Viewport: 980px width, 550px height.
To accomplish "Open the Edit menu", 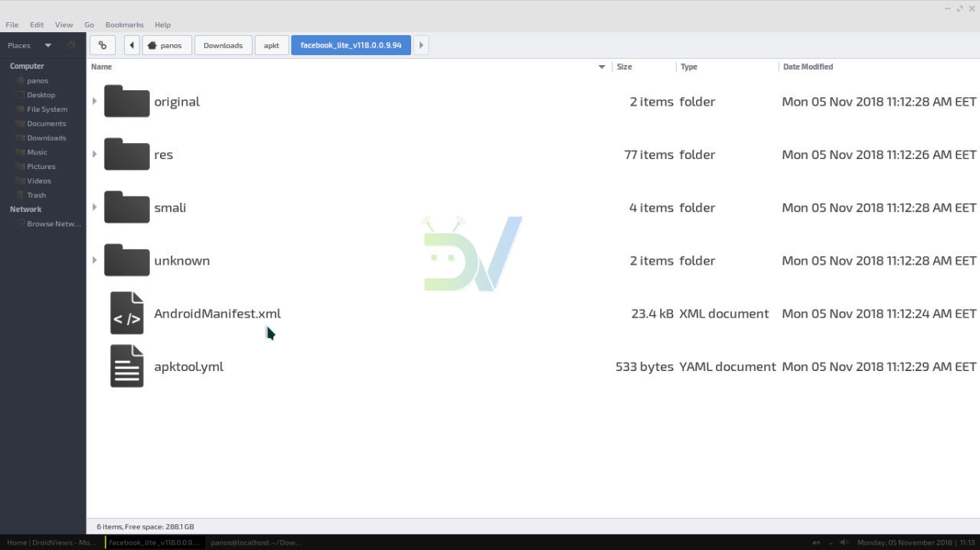I will coord(37,24).
